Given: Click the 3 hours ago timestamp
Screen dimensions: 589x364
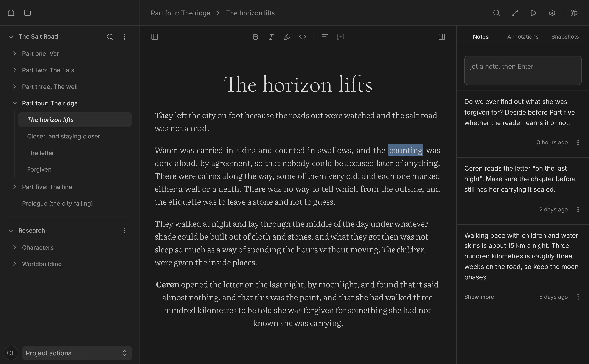Looking at the screenshot, I should point(552,142).
